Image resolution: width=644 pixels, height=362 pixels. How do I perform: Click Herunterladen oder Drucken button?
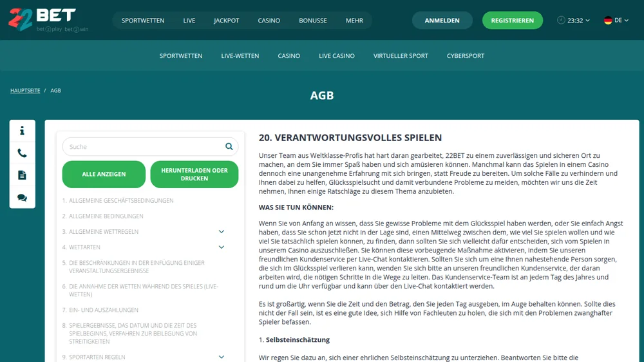(x=194, y=174)
